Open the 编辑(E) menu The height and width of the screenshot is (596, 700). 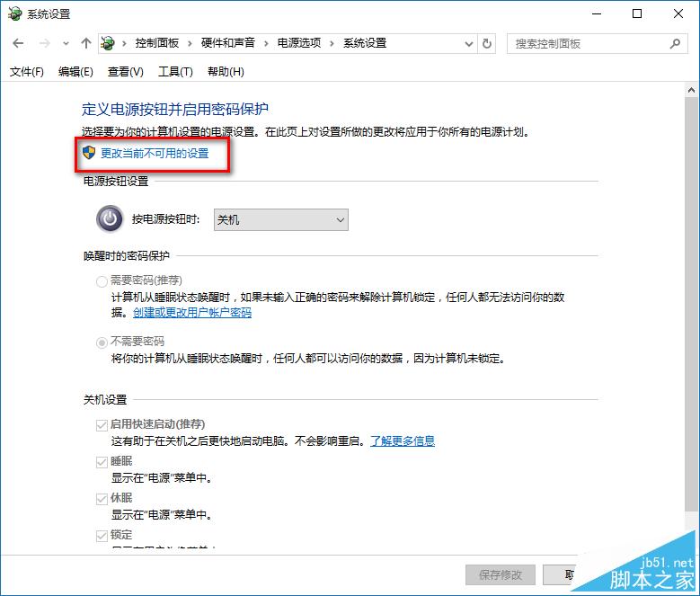(75, 71)
